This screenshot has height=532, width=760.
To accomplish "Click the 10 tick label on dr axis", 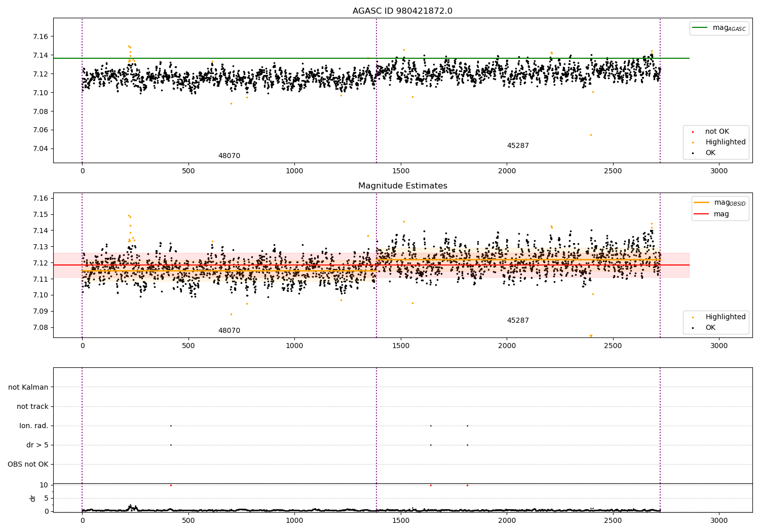I will click(44, 485).
